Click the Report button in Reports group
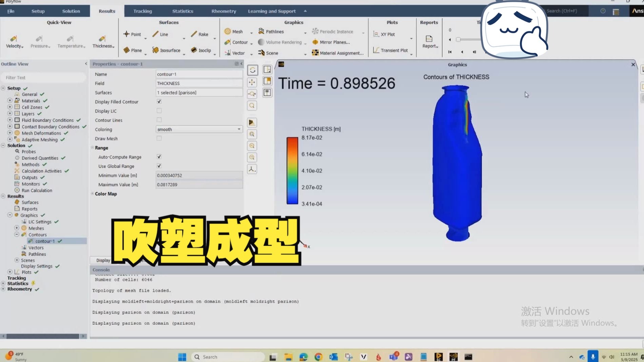The image size is (644, 362). (x=429, y=40)
